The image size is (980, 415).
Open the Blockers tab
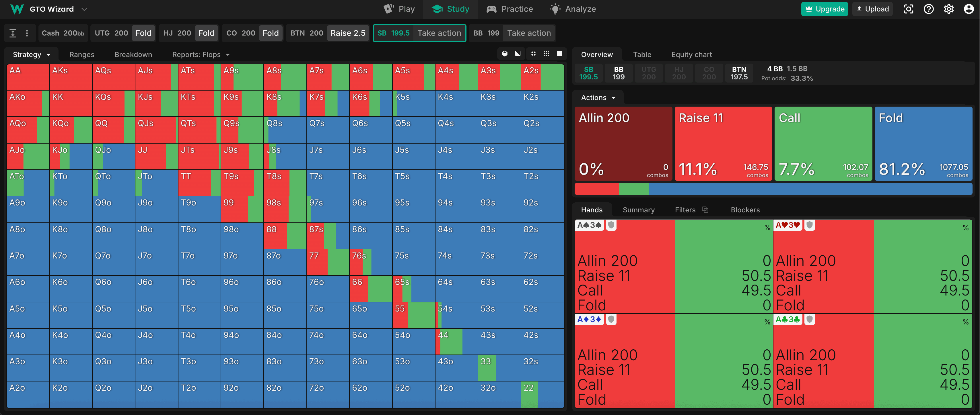point(745,210)
